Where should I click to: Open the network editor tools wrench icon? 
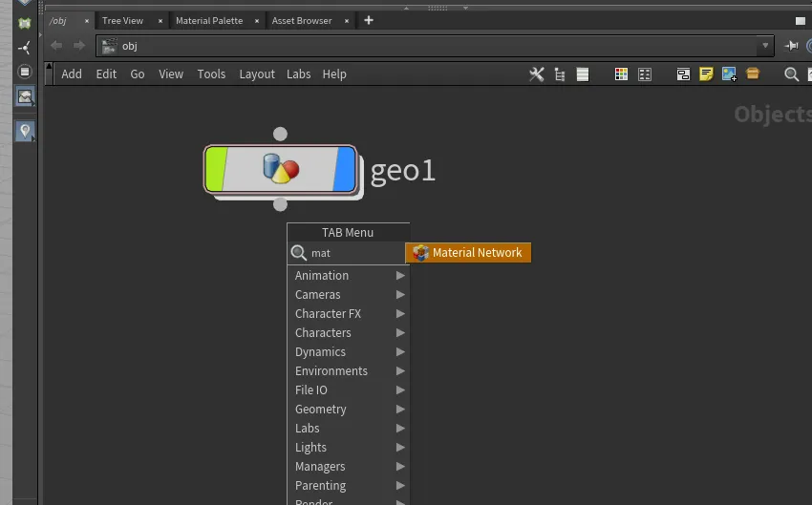coord(537,74)
